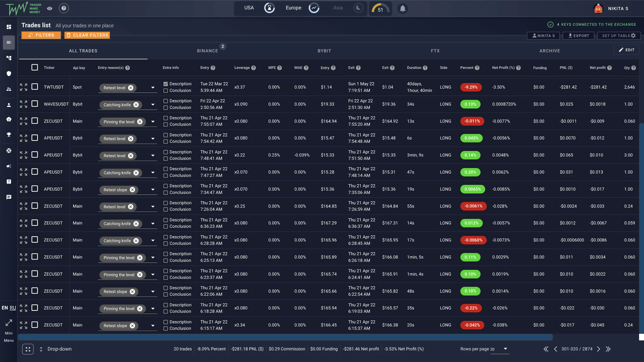The image size is (644, 362).
Task: Click the 51 fear and greed gauge
Action: pos(380,8)
